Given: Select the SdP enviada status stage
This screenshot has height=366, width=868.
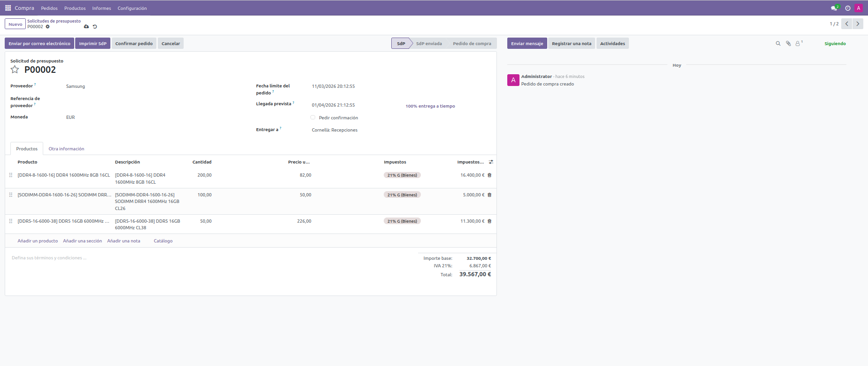Looking at the screenshot, I should 429,44.
